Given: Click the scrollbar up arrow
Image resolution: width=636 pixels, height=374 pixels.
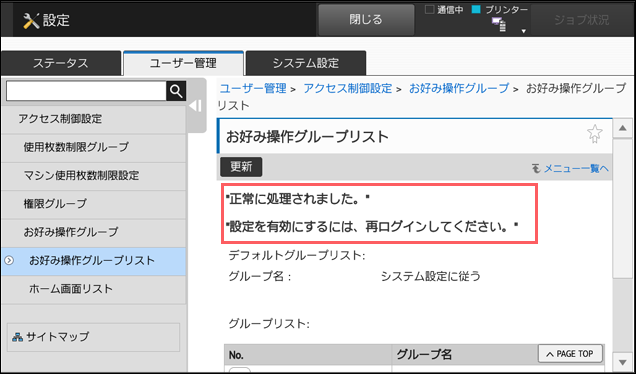Looking at the screenshot, I should (623, 129).
